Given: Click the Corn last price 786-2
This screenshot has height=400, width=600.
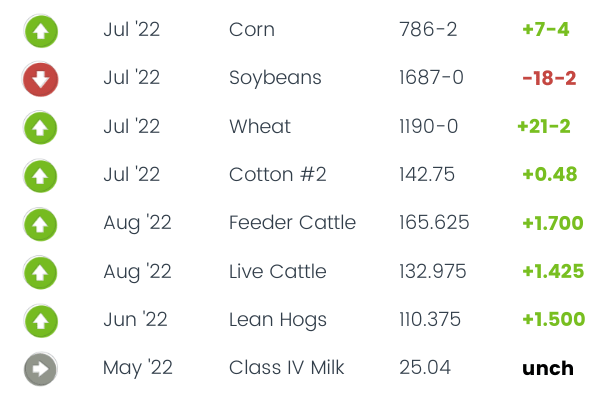Looking at the screenshot, I should [x=428, y=30].
